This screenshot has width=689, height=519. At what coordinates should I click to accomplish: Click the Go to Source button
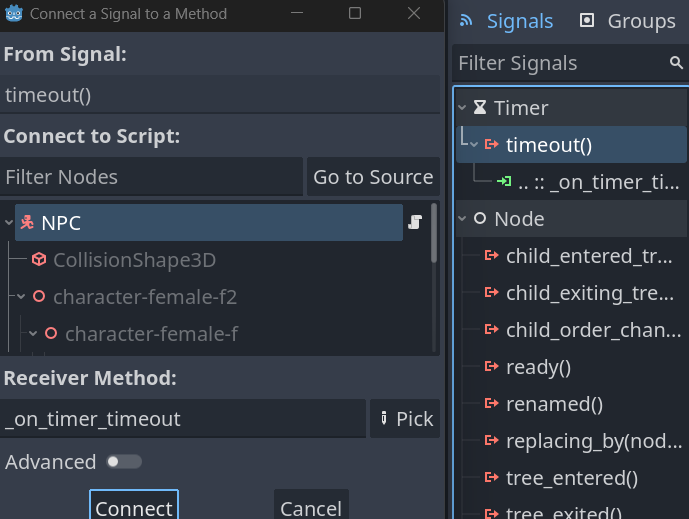pyautogui.click(x=373, y=177)
